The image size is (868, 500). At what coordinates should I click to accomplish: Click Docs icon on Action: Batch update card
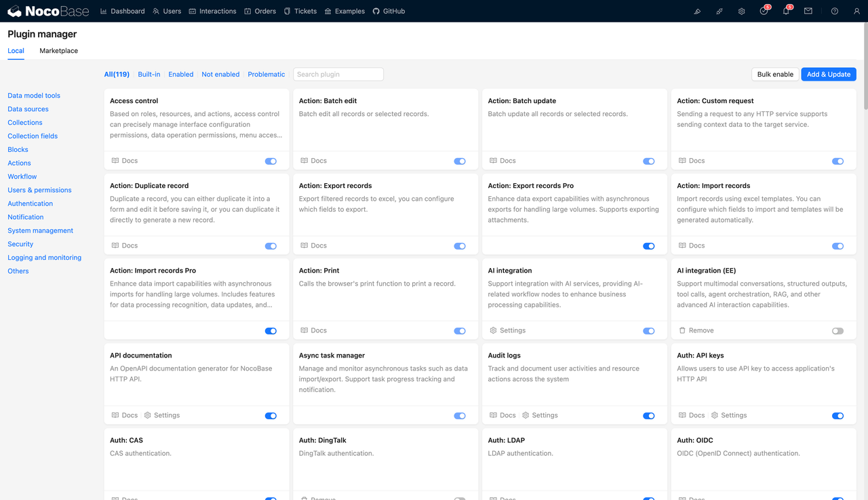coord(493,161)
